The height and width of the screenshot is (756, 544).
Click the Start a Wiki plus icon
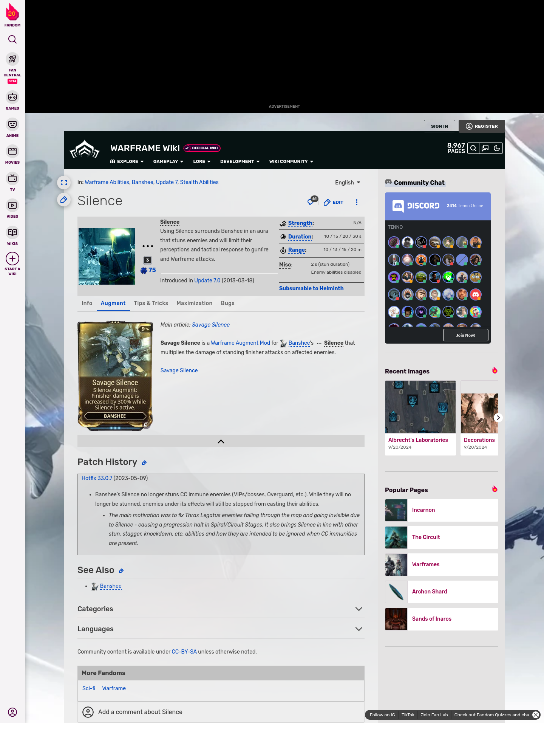(x=12, y=259)
